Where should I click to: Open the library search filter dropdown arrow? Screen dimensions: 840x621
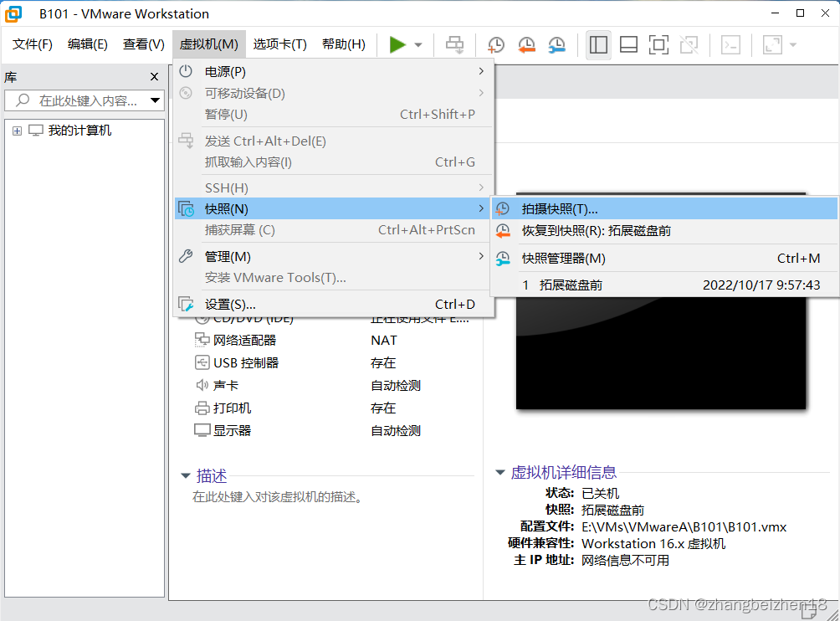[156, 100]
